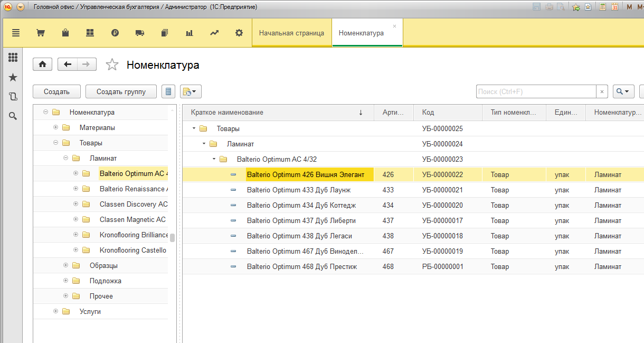Collapse the Товары folder in left tree
The height and width of the screenshot is (343, 644).
click(x=55, y=143)
